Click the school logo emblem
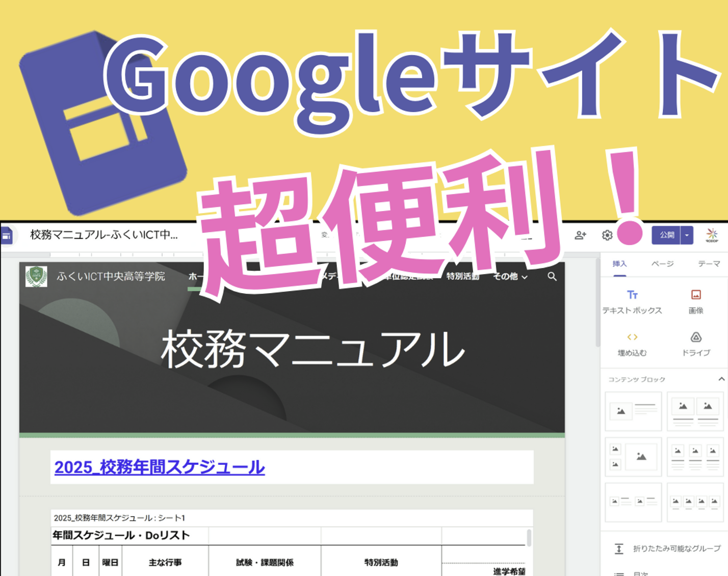728x576 pixels. pyautogui.click(x=36, y=277)
